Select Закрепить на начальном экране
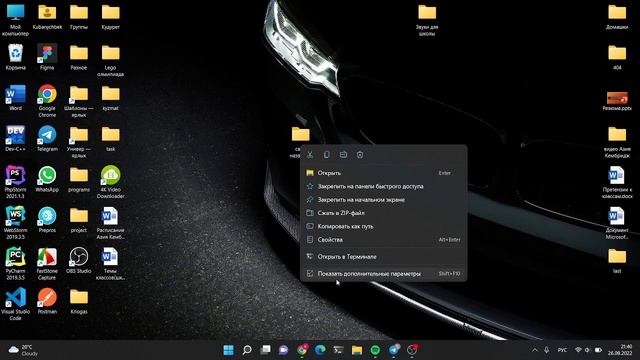Image resolution: width=640 pixels, height=360 pixels. click(384, 200)
